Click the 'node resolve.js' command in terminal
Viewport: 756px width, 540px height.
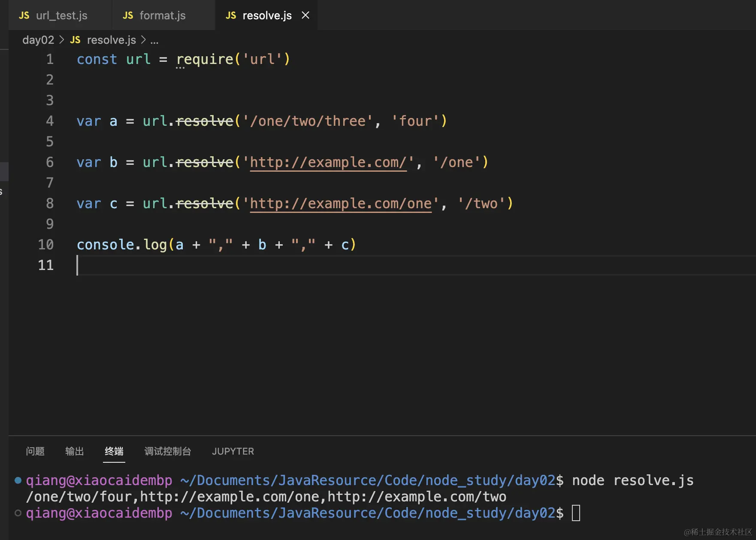tap(633, 480)
